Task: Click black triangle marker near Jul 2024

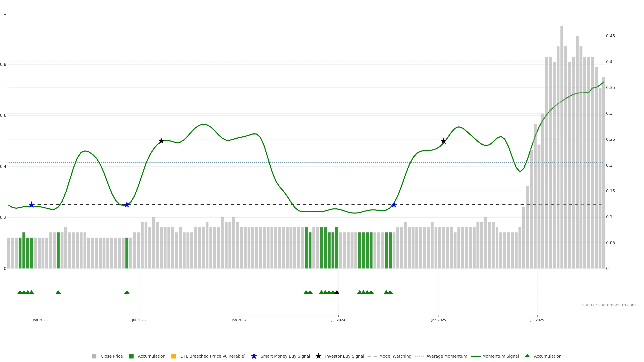Action: point(337,292)
